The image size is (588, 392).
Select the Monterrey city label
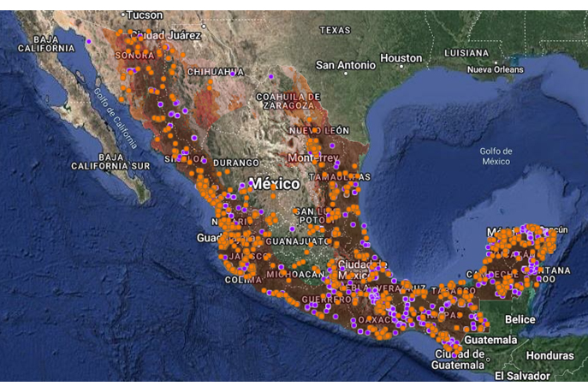[x=313, y=158]
